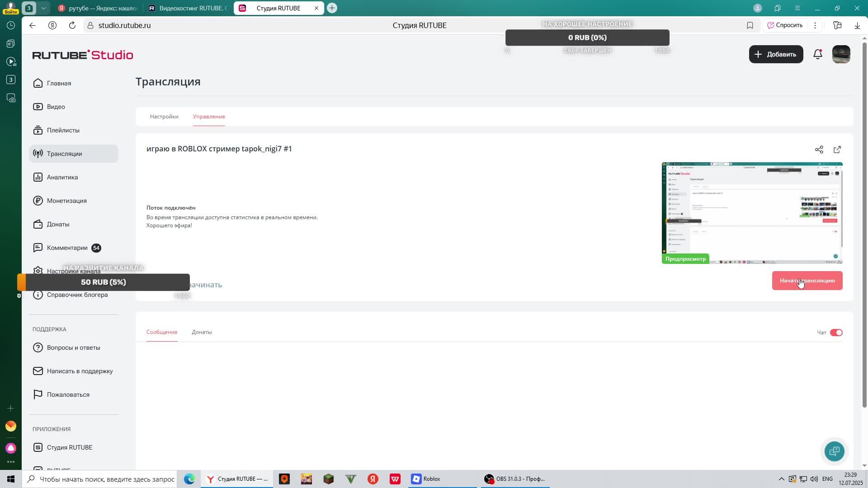The height and width of the screenshot is (488, 868).
Task: Click the Добавить button
Action: (x=776, y=54)
